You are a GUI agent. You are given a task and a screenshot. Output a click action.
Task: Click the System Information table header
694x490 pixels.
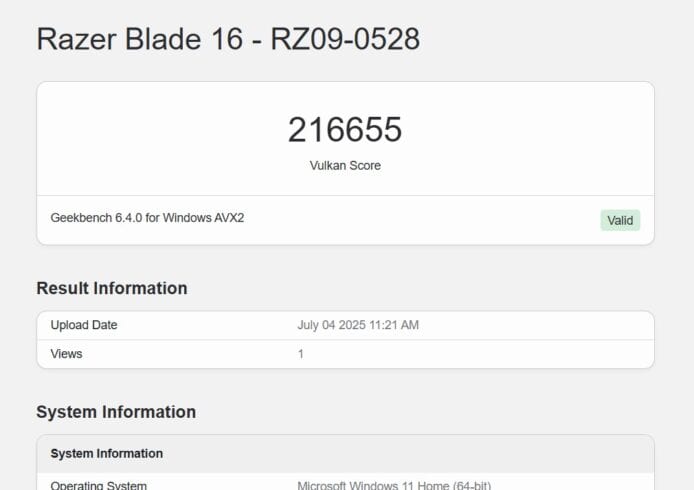[107, 453]
